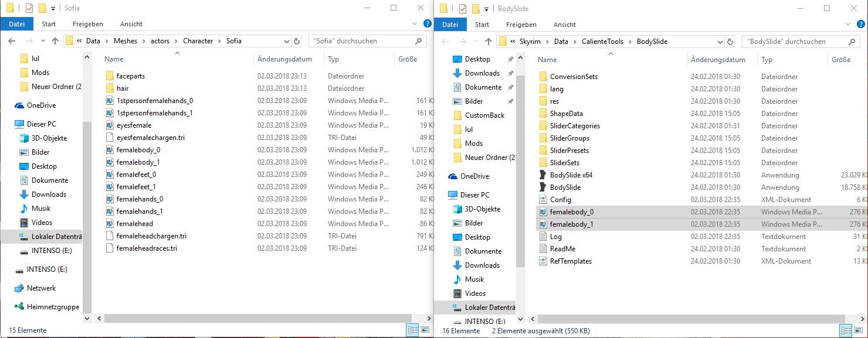Open Ansicht tab in Sofia window
Image resolution: width=868 pixels, height=338 pixels.
coord(131,24)
